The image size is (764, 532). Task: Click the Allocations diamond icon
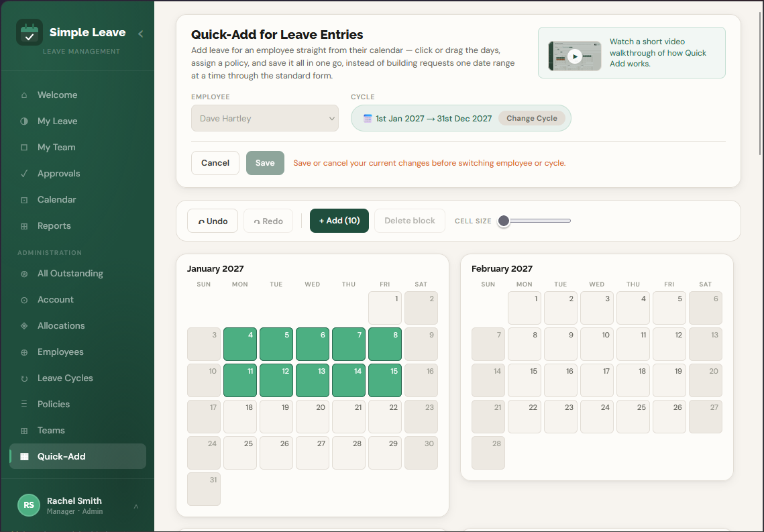24,326
